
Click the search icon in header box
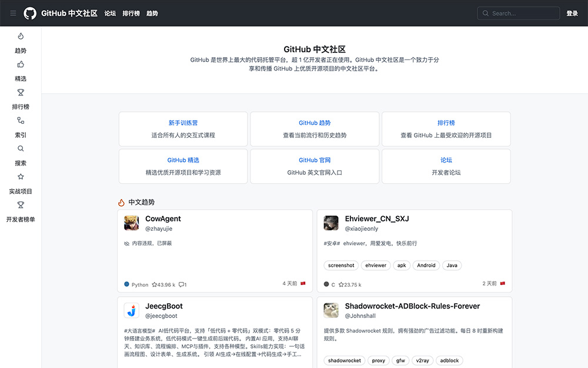pyautogui.click(x=486, y=13)
